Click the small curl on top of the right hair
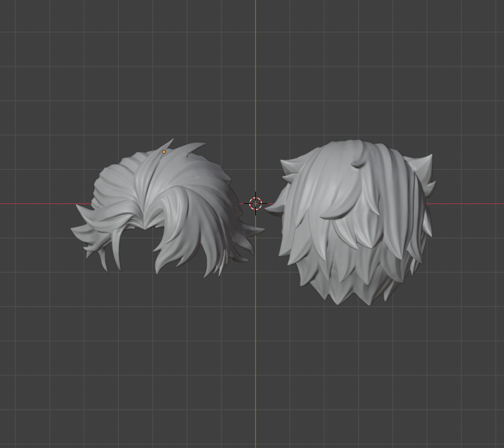Viewport: 504px width, 448px height. pos(357,163)
